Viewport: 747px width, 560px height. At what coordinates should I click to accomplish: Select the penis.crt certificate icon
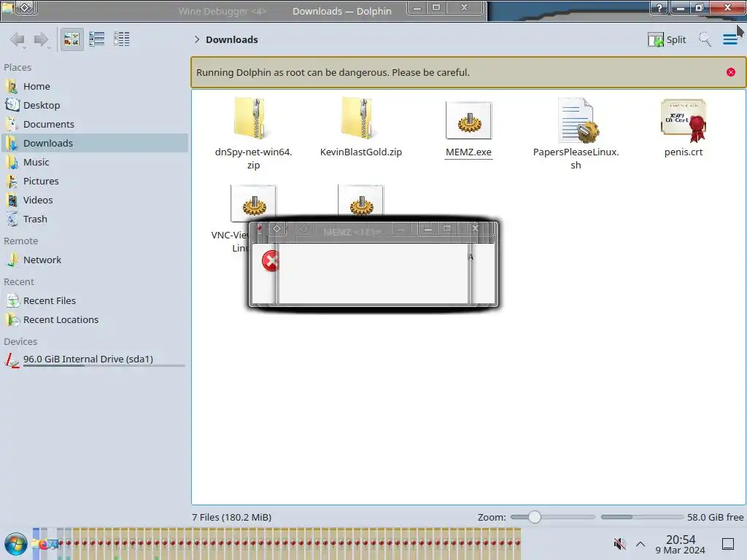click(x=684, y=120)
